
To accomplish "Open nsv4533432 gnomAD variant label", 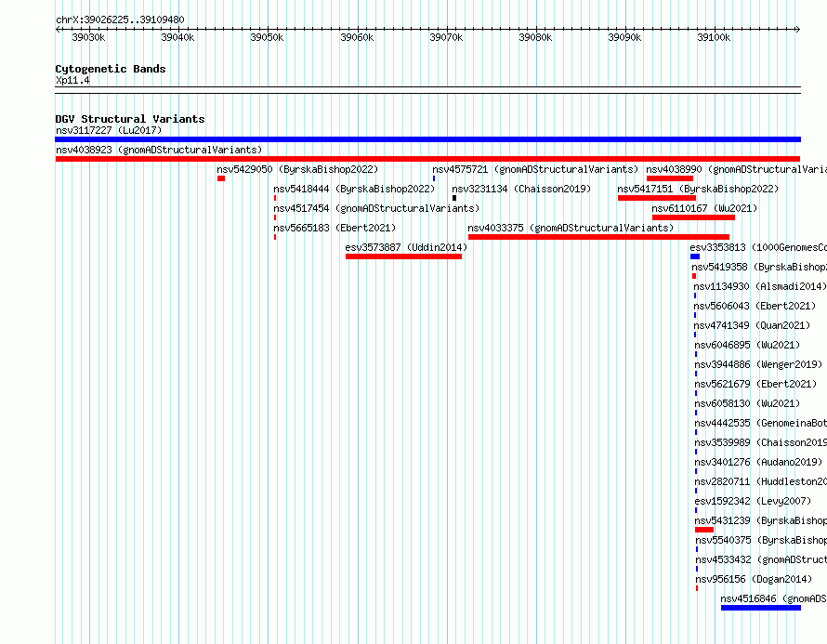I will [761, 559].
